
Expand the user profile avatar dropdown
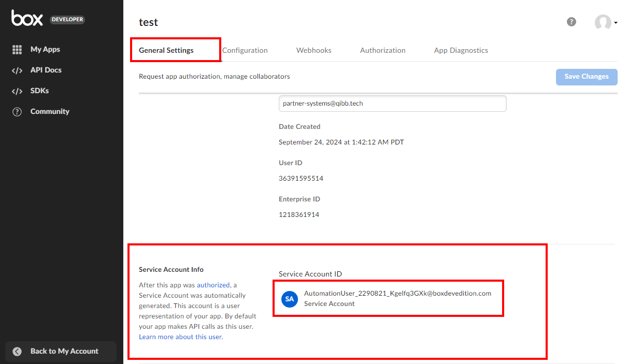click(x=605, y=22)
